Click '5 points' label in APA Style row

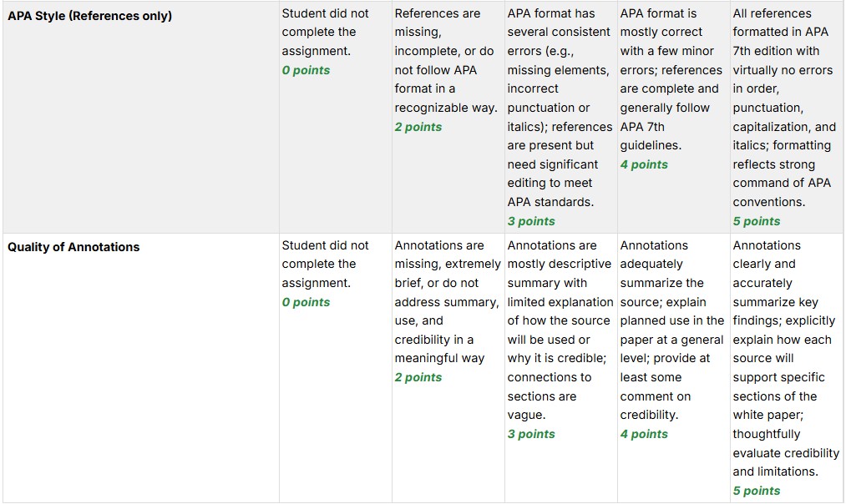pyautogui.click(x=757, y=221)
